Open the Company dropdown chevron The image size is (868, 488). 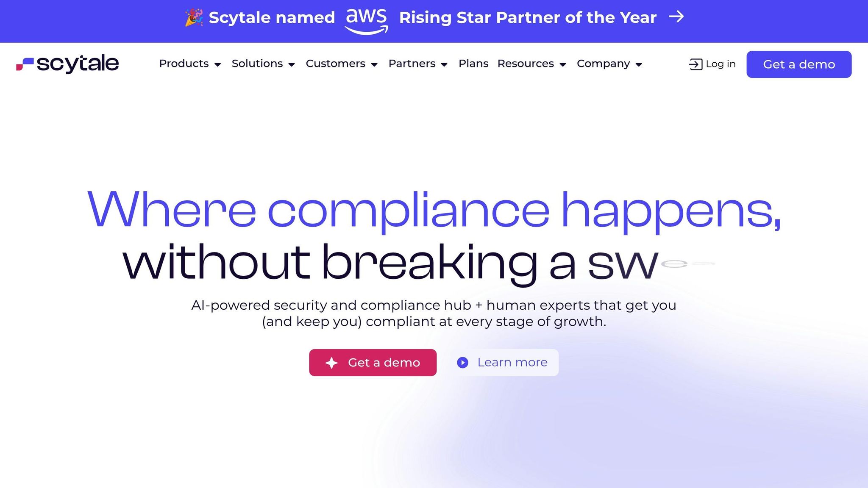pyautogui.click(x=639, y=64)
